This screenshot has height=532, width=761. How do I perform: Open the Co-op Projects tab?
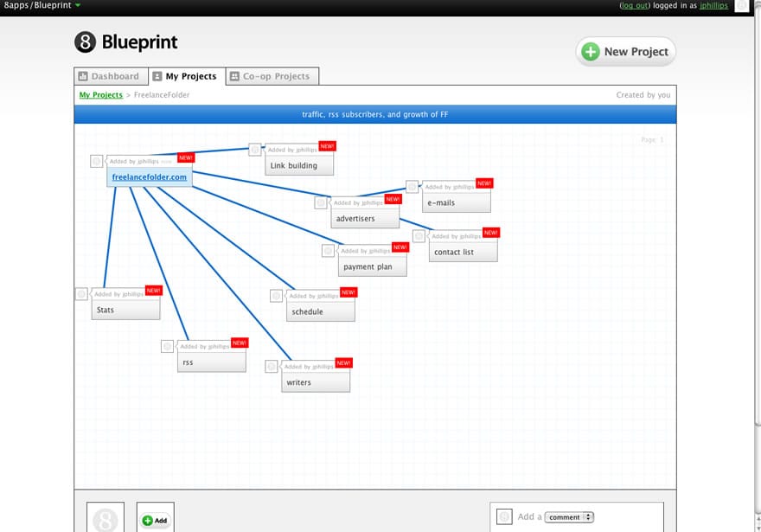pos(272,76)
